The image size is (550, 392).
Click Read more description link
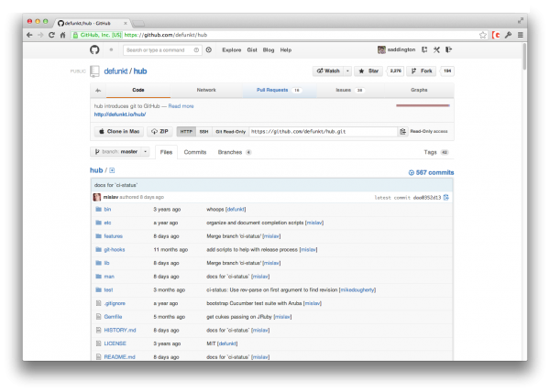(x=181, y=106)
